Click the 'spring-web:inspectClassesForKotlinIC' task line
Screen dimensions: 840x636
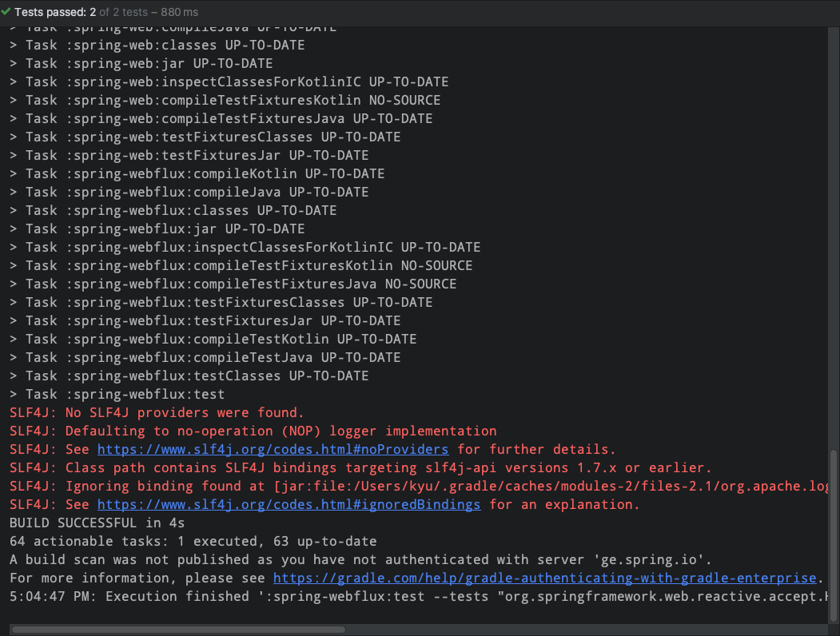pyautogui.click(x=229, y=82)
